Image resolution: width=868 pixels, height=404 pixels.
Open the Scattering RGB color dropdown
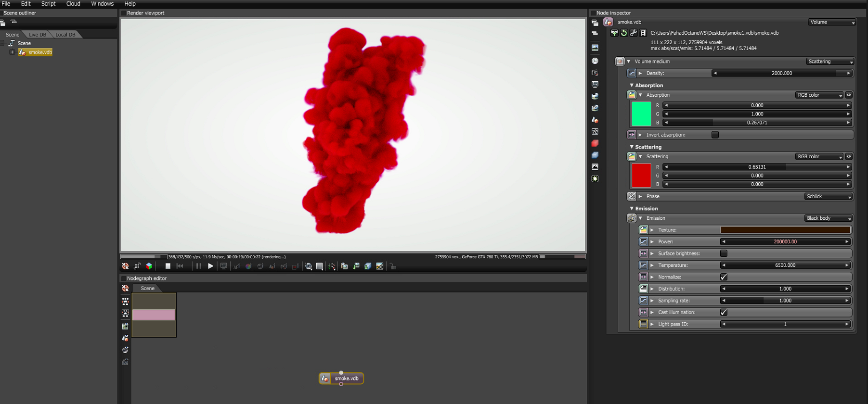819,157
